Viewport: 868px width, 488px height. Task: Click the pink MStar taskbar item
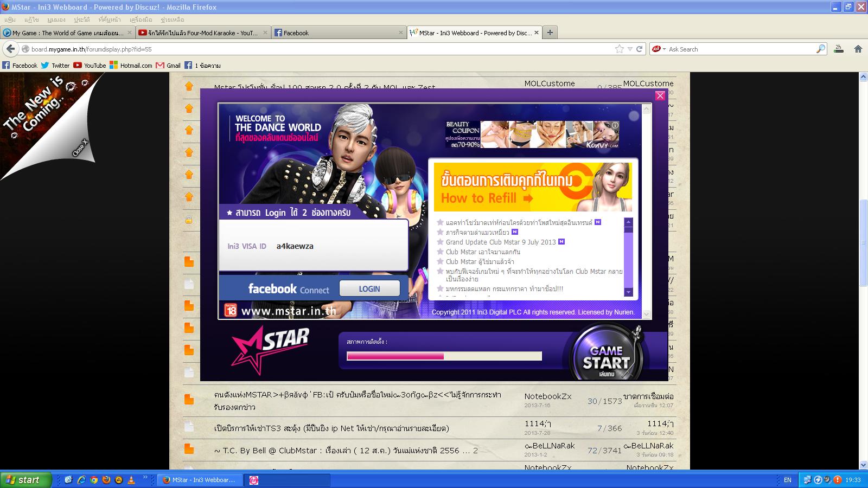pos(288,480)
